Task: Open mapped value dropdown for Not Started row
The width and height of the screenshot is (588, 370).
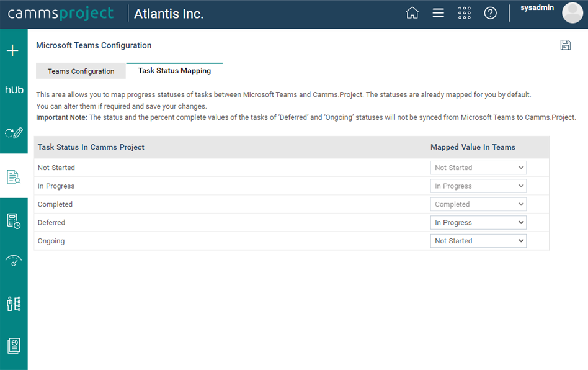Action: point(478,168)
